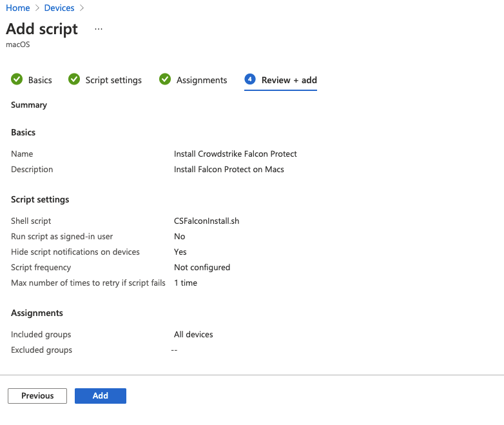Click the Assignments section heading
This screenshot has height=425, width=504.
coord(37,313)
